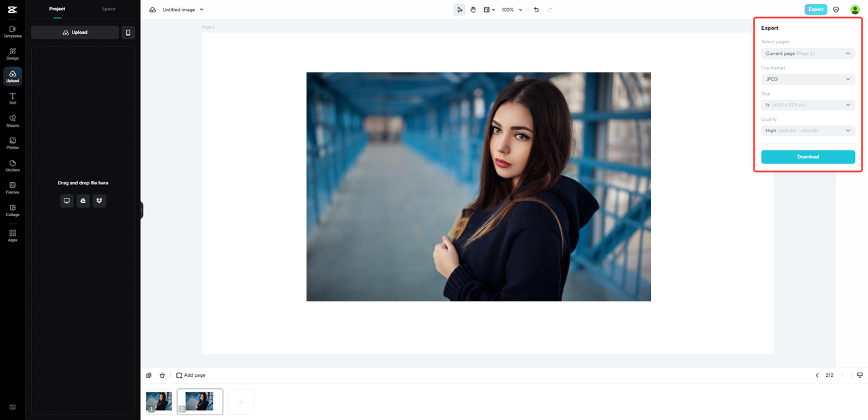Open the 103% zoom dropdown
This screenshot has width=868, height=420.
(x=512, y=9)
